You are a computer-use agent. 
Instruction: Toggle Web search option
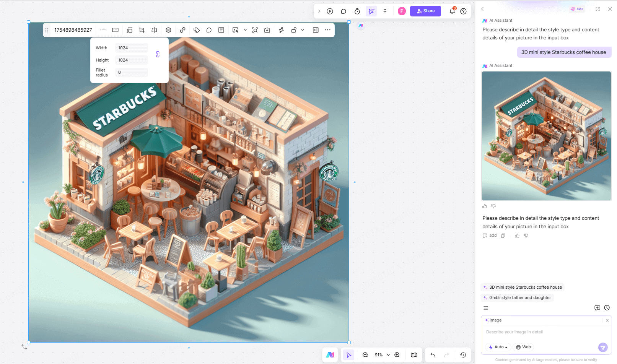tap(523, 347)
